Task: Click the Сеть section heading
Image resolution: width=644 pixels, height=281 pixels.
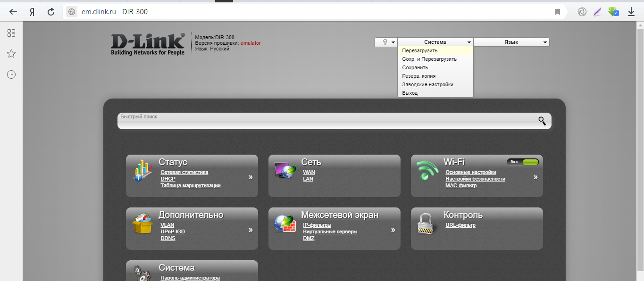Action: (x=311, y=162)
